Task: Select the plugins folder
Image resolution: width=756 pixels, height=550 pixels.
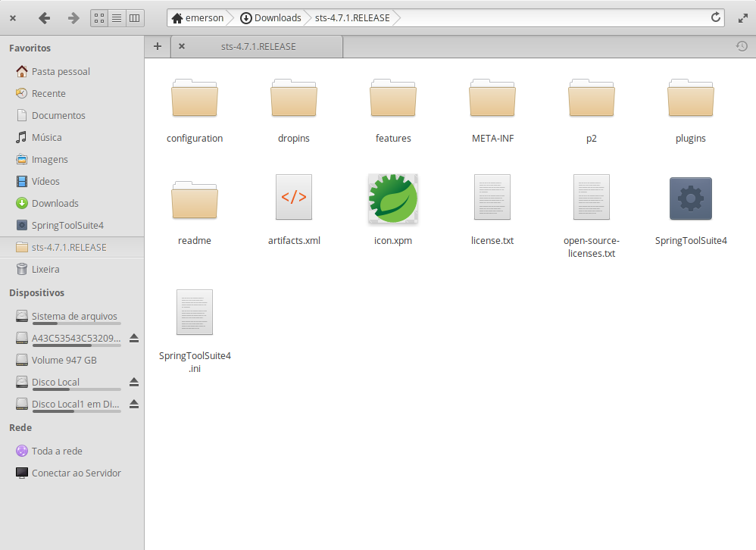Action: tap(690, 111)
